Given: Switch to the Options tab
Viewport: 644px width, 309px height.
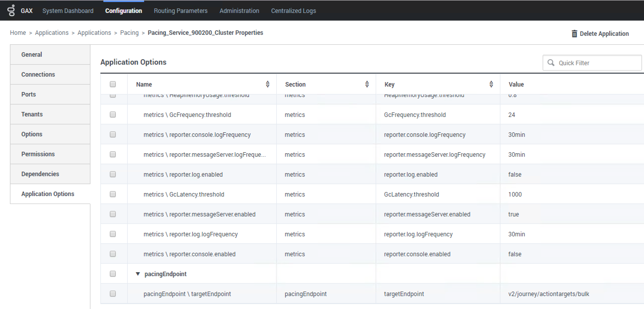Looking at the screenshot, I should tap(50, 134).
